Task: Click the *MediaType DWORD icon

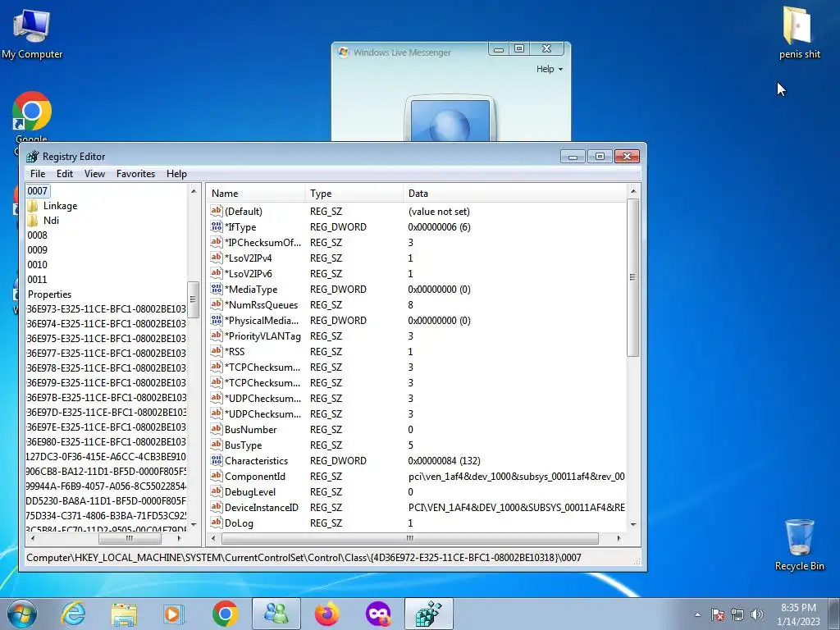Action: pos(217,289)
